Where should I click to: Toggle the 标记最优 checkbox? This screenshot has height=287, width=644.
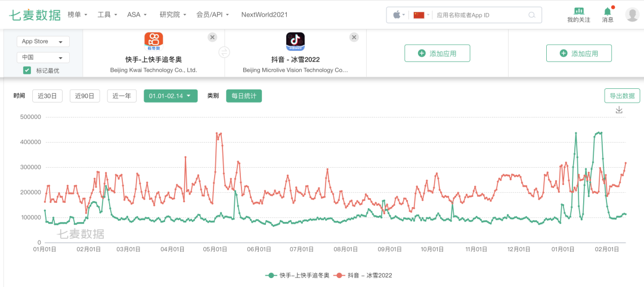27,70
